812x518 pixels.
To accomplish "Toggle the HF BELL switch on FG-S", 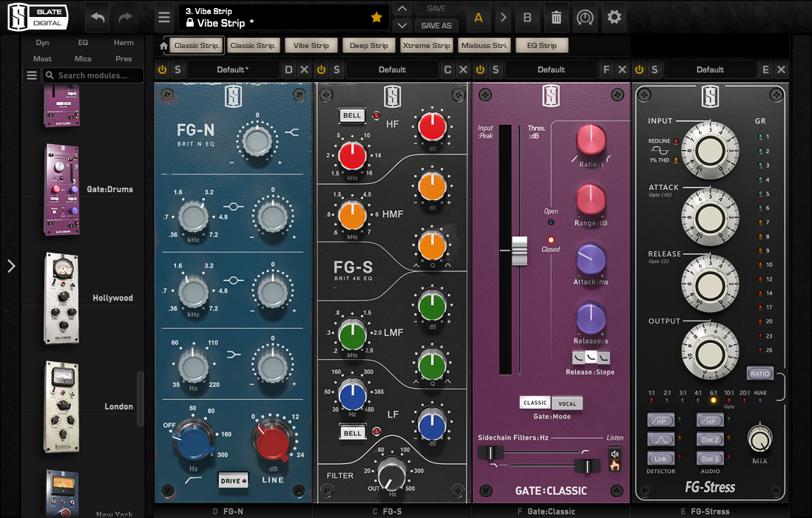I will (x=352, y=115).
